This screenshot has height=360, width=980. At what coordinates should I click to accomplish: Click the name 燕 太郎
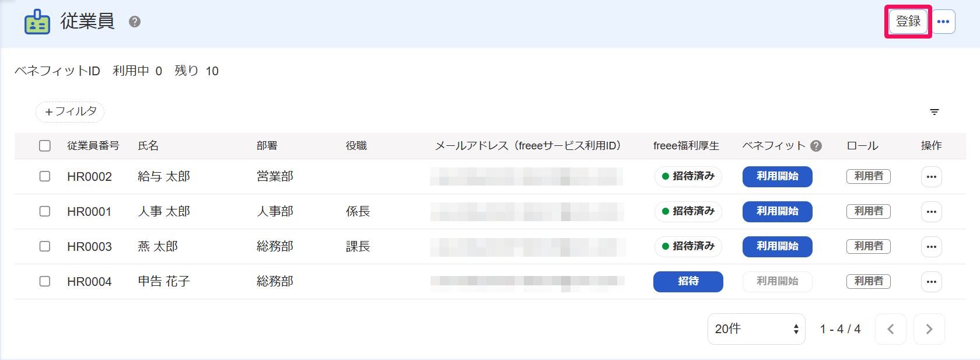point(158,246)
